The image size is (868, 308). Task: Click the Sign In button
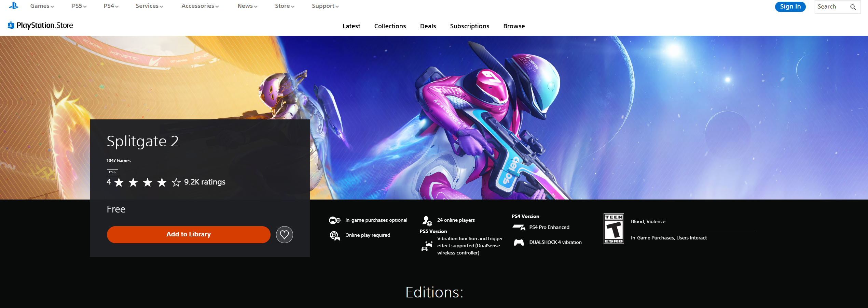pos(790,6)
